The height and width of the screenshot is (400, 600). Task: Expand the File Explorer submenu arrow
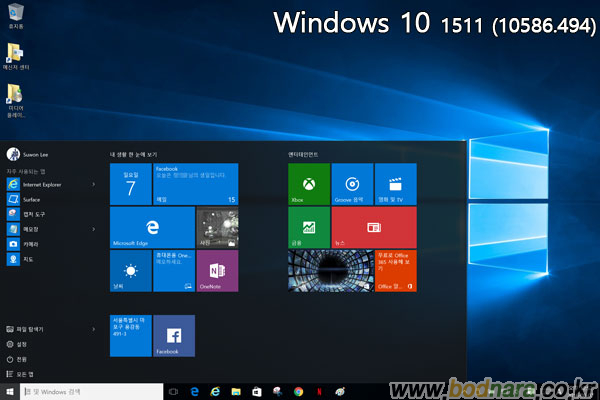[94, 328]
